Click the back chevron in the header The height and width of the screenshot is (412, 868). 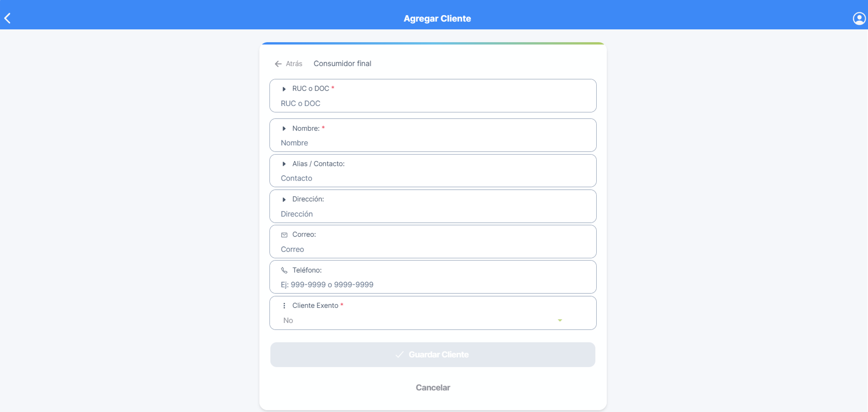point(7,18)
